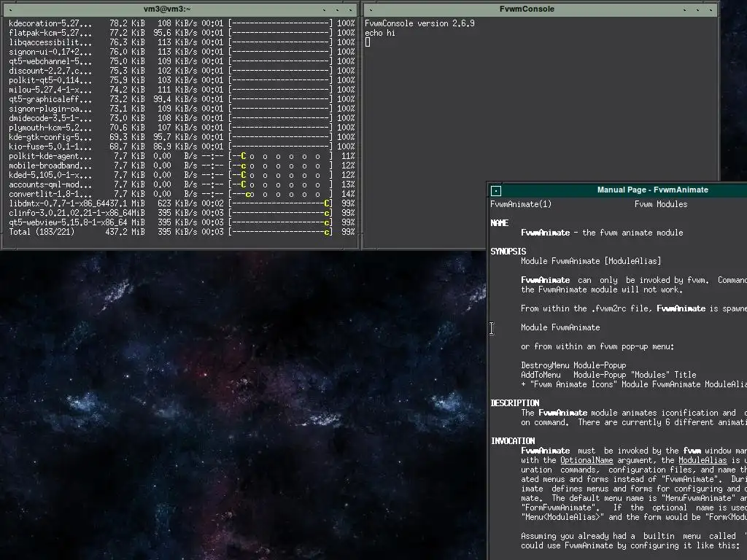Click the 'AddToMenu Module-Popup' line
747x560 pixels.
click(608, 375)
